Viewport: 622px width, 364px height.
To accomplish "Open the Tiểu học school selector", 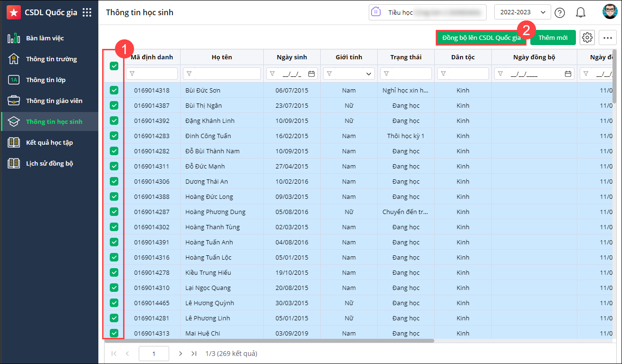I will coord(427,12).
